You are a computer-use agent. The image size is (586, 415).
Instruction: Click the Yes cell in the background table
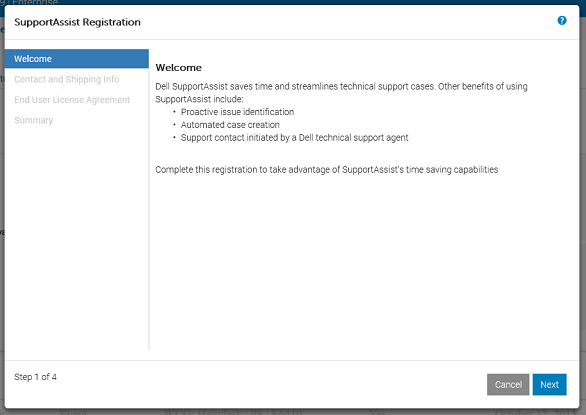coord(377,412)
